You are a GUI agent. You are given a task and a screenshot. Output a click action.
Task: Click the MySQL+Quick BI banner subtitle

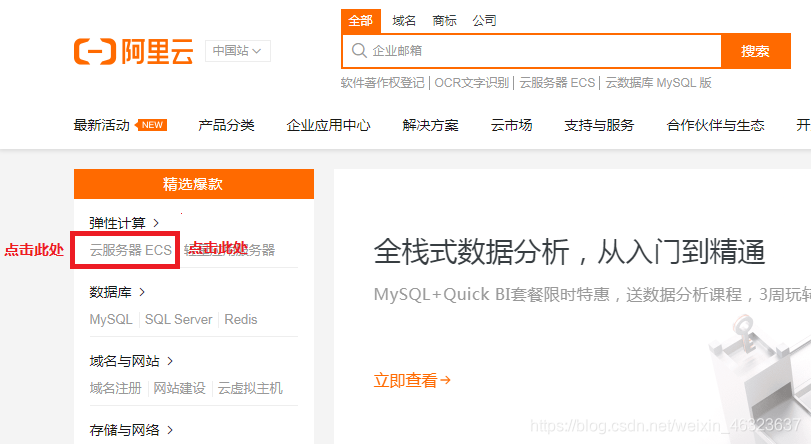[x=592, y=294]
